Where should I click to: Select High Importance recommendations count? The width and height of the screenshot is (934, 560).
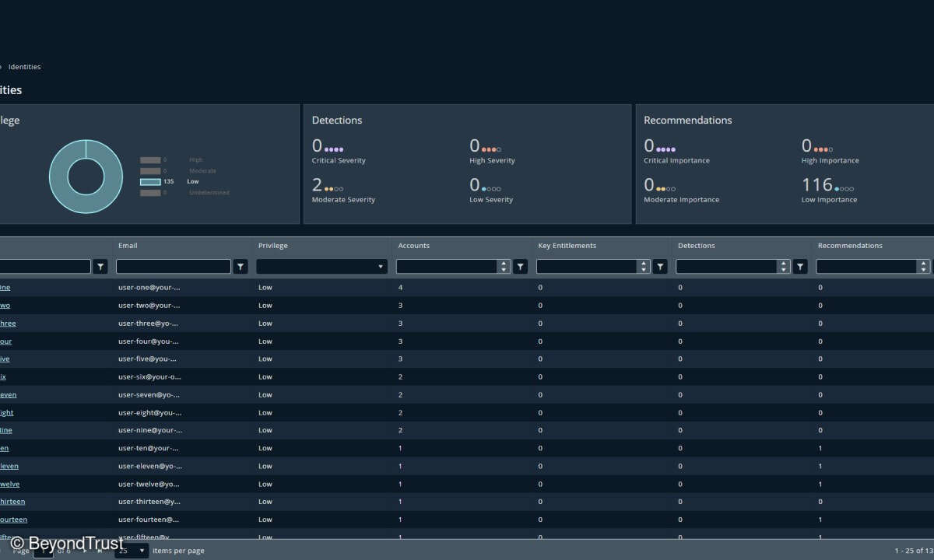tap(807, 145)
